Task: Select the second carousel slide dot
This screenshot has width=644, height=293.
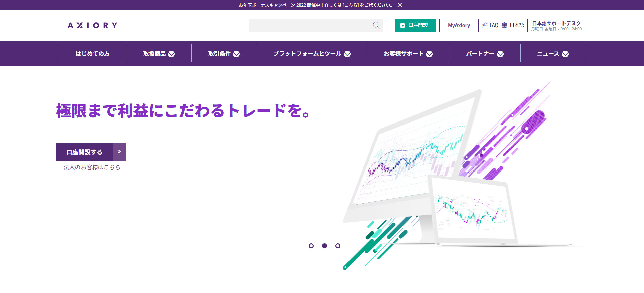Action: pos(324,246)
